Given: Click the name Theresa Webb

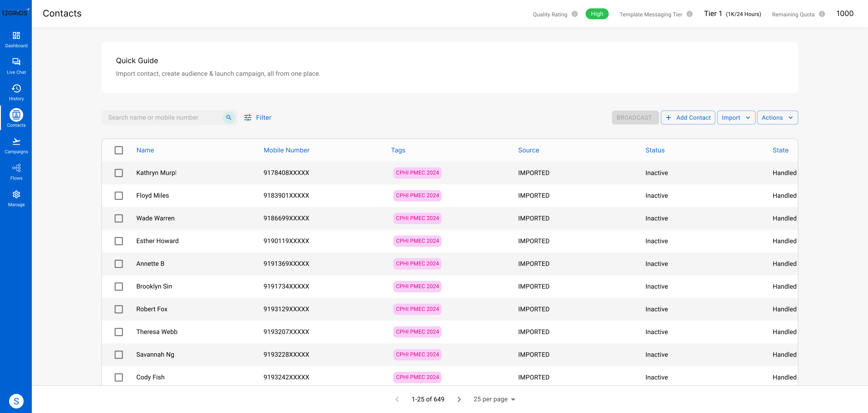Looking at the screenshot, I should [x=157, y=332].
